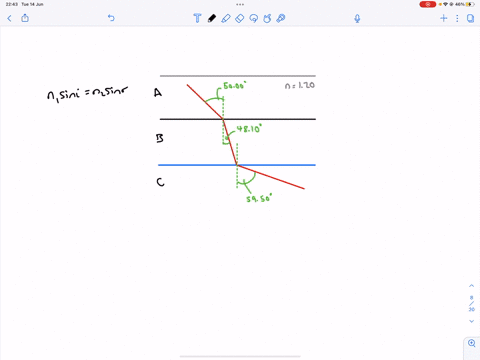Select the Shapes tool
Viewport: 480px width, 360px height.
(x=267, y=18)
